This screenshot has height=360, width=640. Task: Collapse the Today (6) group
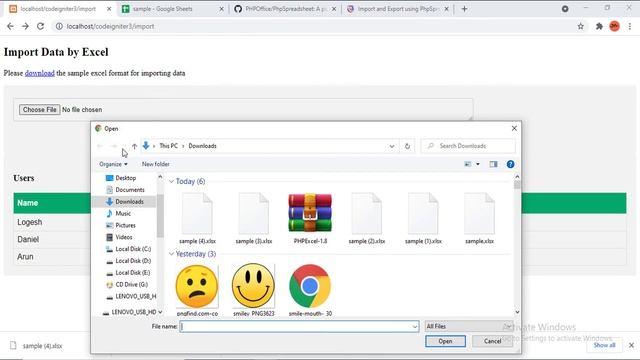[x=171, y=181]
